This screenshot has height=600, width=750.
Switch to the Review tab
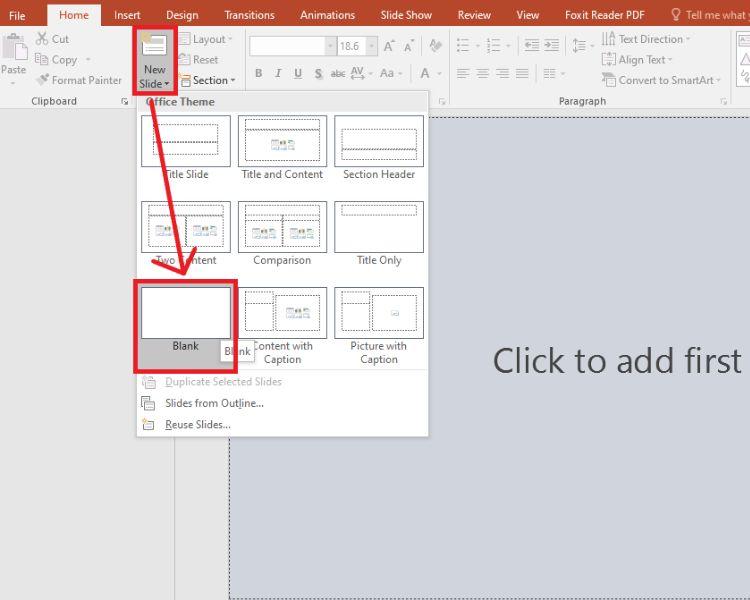tap(474, 15)
